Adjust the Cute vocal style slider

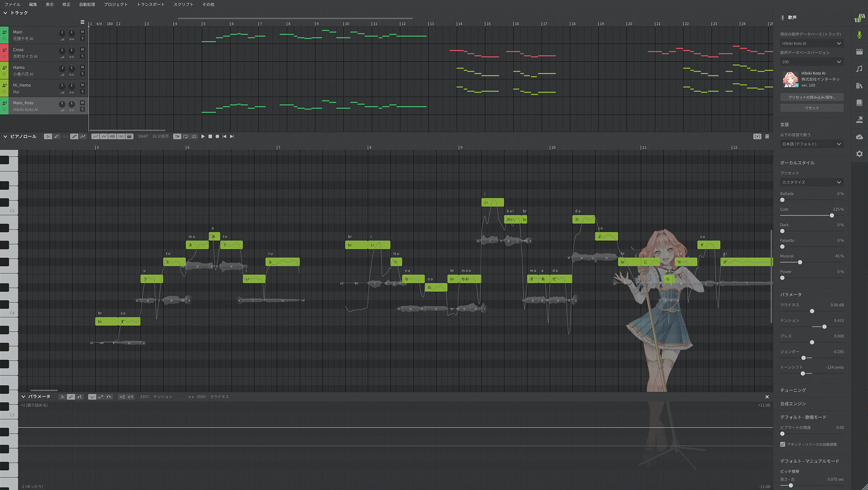tap(831, 215)
